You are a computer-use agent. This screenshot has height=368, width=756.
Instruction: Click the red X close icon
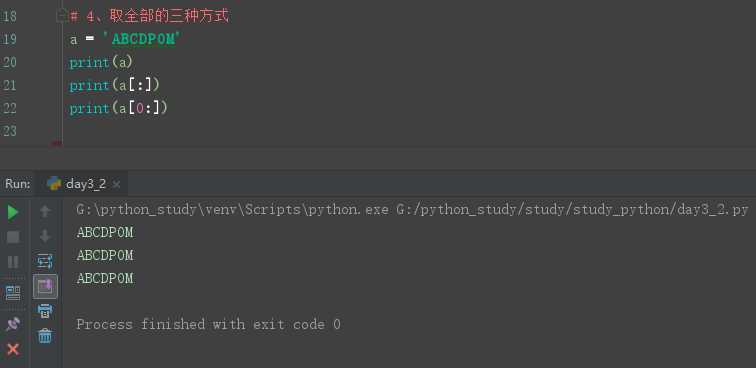pos(13,349)
